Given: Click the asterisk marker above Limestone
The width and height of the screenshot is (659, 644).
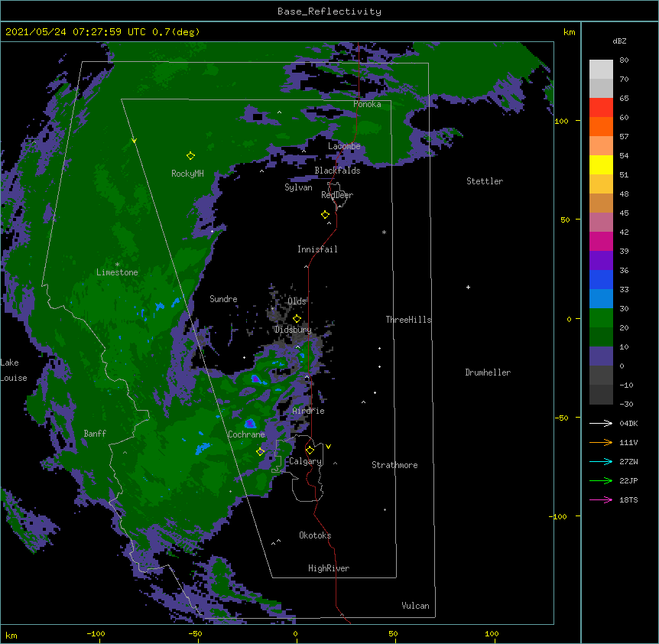Looking at the screenshot, I should pos(117,265).
